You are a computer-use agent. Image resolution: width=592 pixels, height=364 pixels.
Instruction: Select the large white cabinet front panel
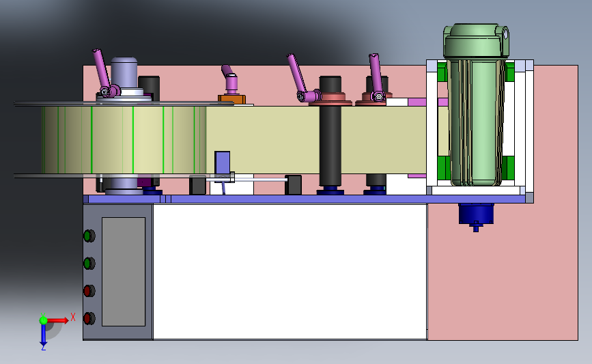(x=290, y=272)
